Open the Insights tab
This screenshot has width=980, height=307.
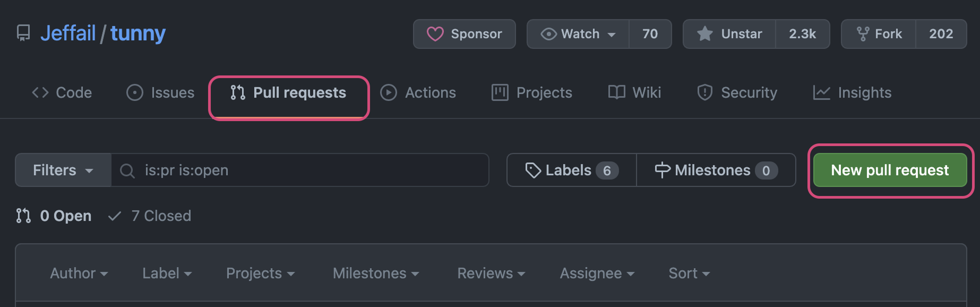852,93
